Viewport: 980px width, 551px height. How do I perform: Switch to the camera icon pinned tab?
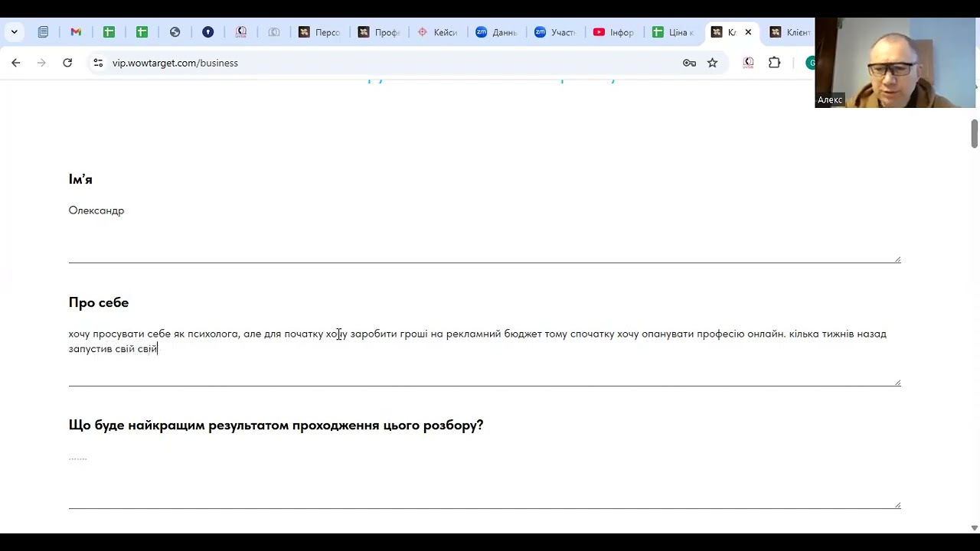click(x=274, y=32)
